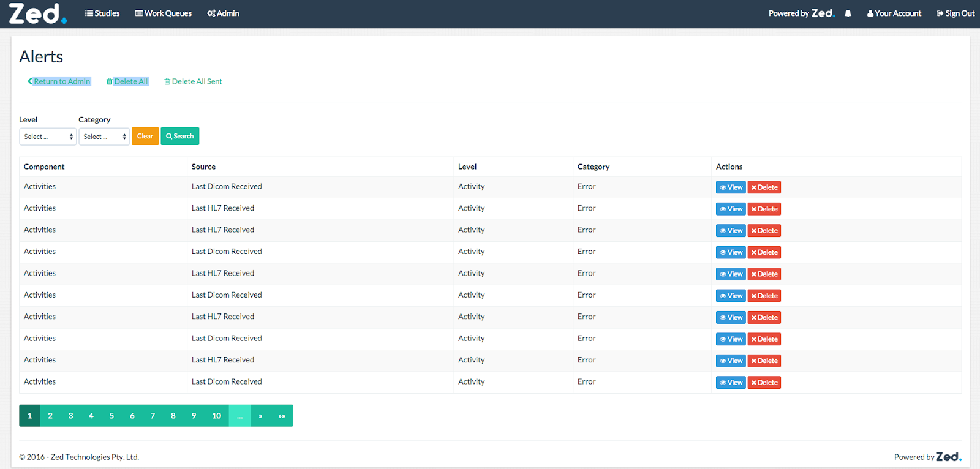The image size is (980, 469).
Task: Open the notifications bell icon
Action: coord(848,13)
